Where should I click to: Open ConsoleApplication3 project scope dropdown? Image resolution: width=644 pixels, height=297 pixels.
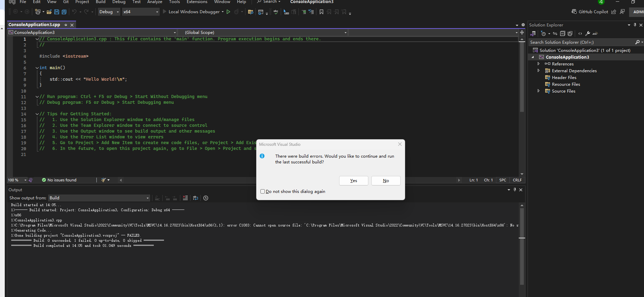pyautogui.click(x=92, y=33)
